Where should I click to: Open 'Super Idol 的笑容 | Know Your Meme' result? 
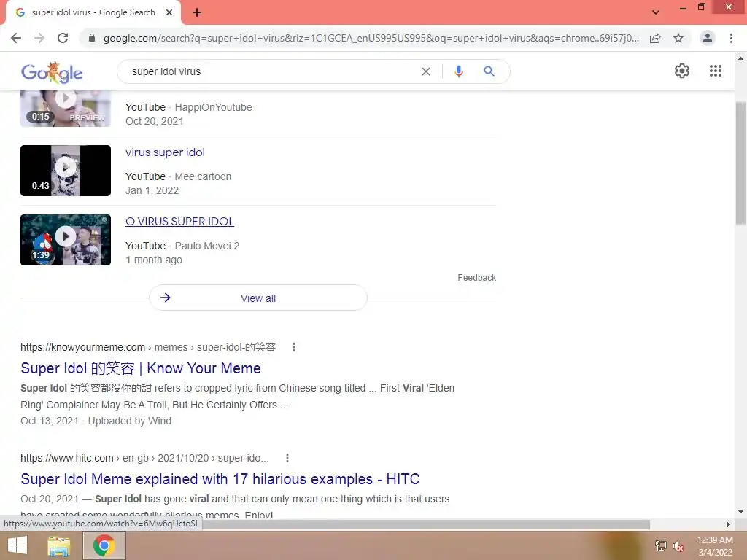[141, 368]
